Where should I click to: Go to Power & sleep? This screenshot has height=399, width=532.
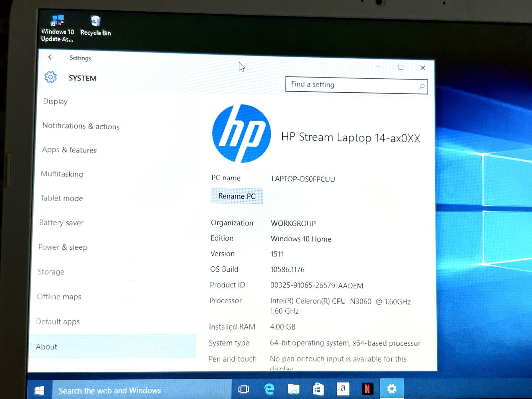pyautogui.click(x=63, y=247)
